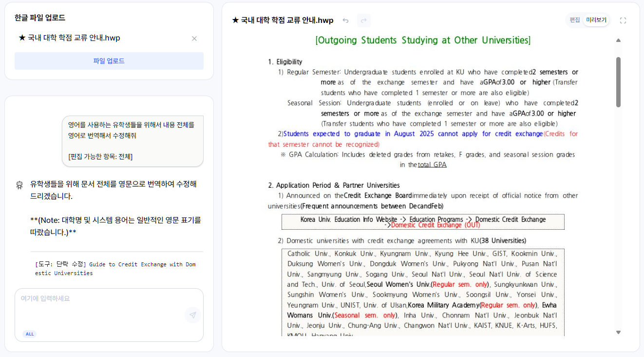The height and width of the screenshot is (357, 644).
Task: Click the document vertical scrollbar thumb
Action: 618,81
